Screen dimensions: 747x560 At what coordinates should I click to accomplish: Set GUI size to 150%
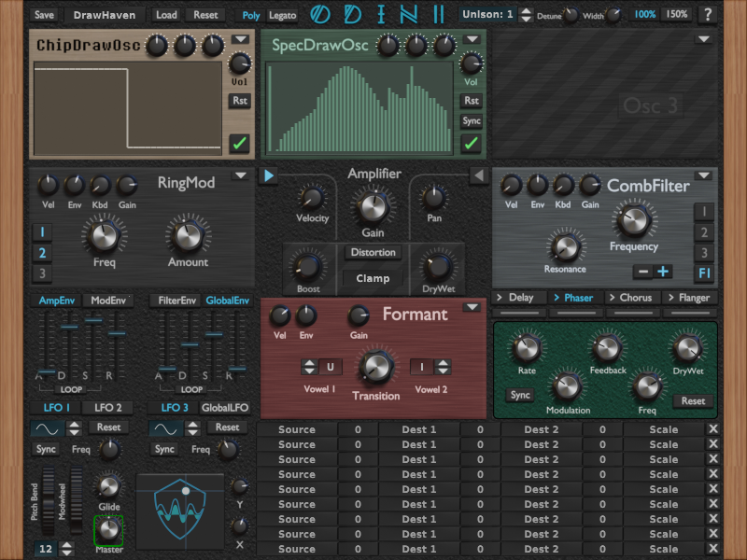pos(676,14)
